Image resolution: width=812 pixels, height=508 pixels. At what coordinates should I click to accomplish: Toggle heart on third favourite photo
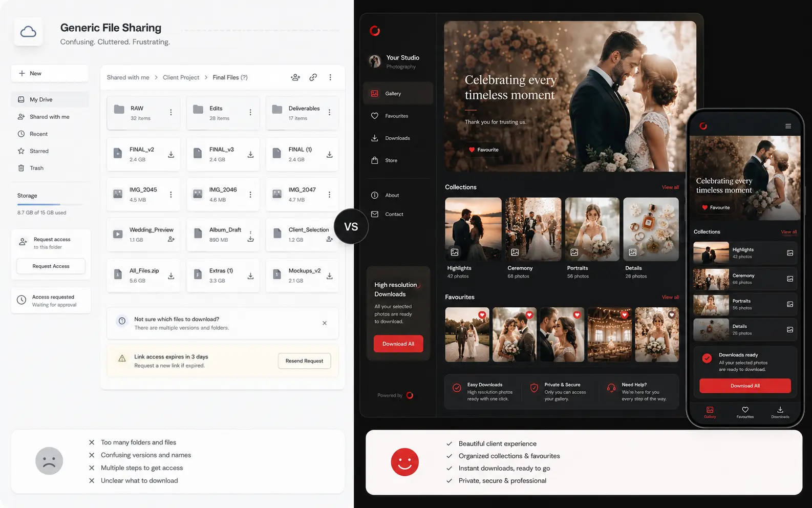pos(577,315)
